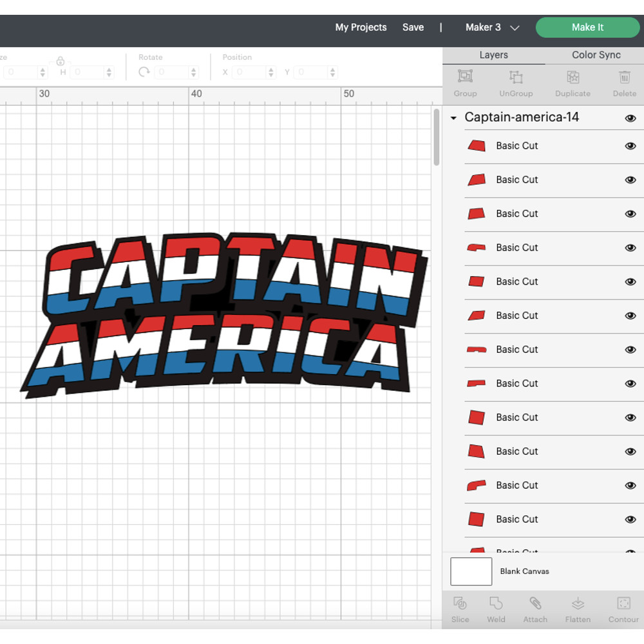Toggle visibility of the first Basic Cut layer

point(630,146)
